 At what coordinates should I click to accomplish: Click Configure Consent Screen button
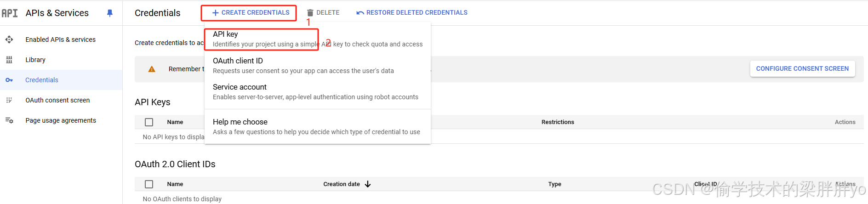[802, 68]
